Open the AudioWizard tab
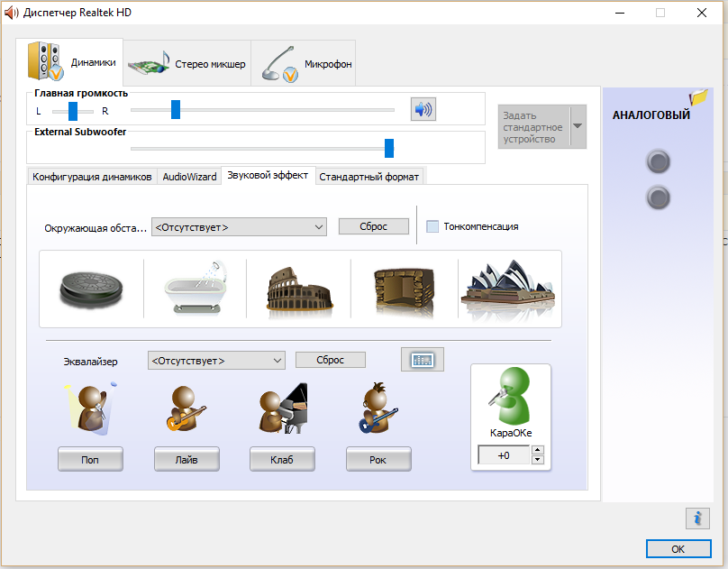The width and height of the screenshot is (728, 569). point(189,177)
